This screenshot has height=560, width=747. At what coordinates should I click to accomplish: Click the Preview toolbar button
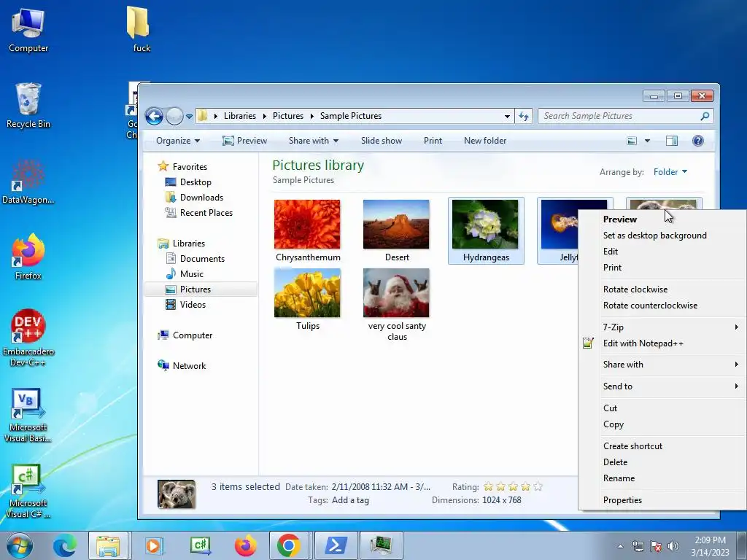[245, 141]
